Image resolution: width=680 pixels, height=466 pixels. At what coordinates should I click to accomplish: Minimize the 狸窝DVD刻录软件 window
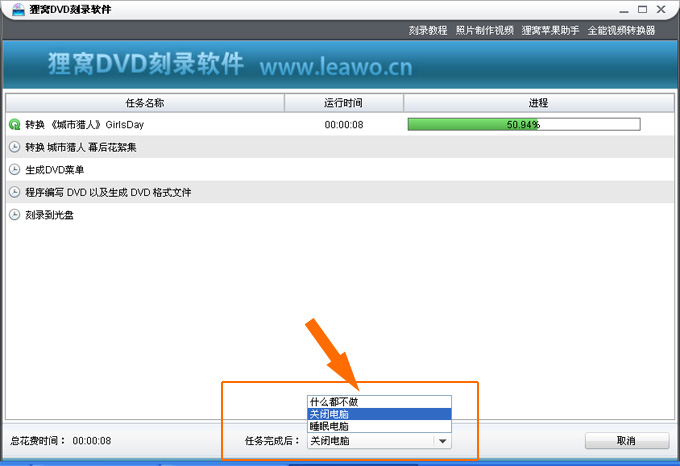click(x=624, y=10)
